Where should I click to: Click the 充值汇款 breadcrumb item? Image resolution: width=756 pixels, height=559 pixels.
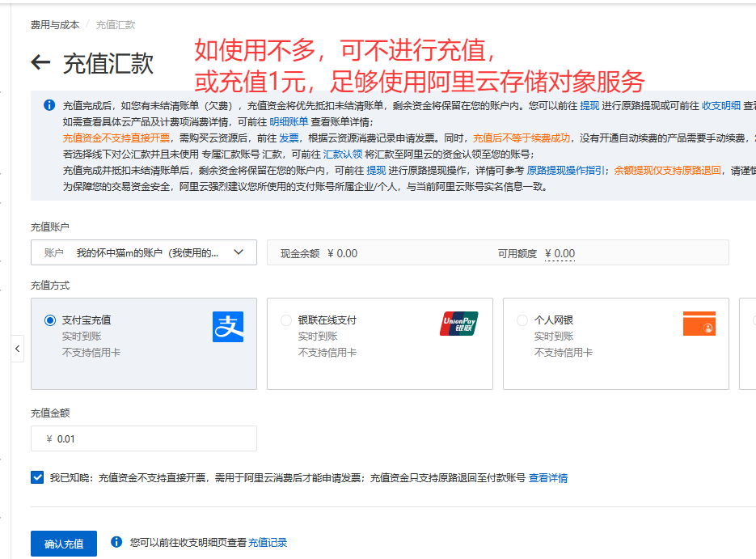click(116, 24)
